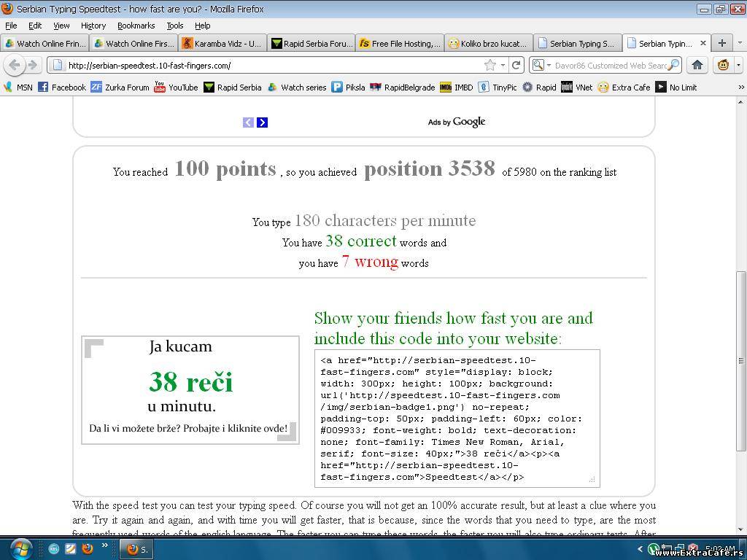Open the Tools menu
This screenshot has height=560, width=747.
point(174,26)
